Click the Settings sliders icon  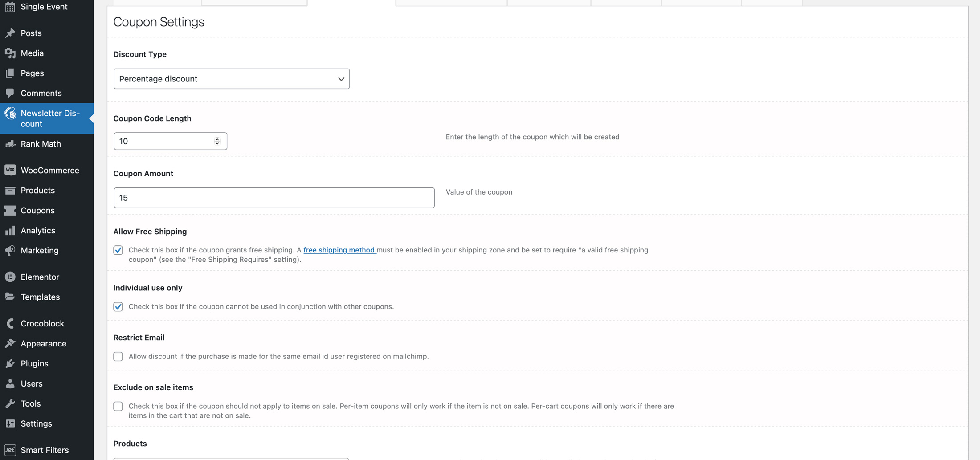click(10, 423)
